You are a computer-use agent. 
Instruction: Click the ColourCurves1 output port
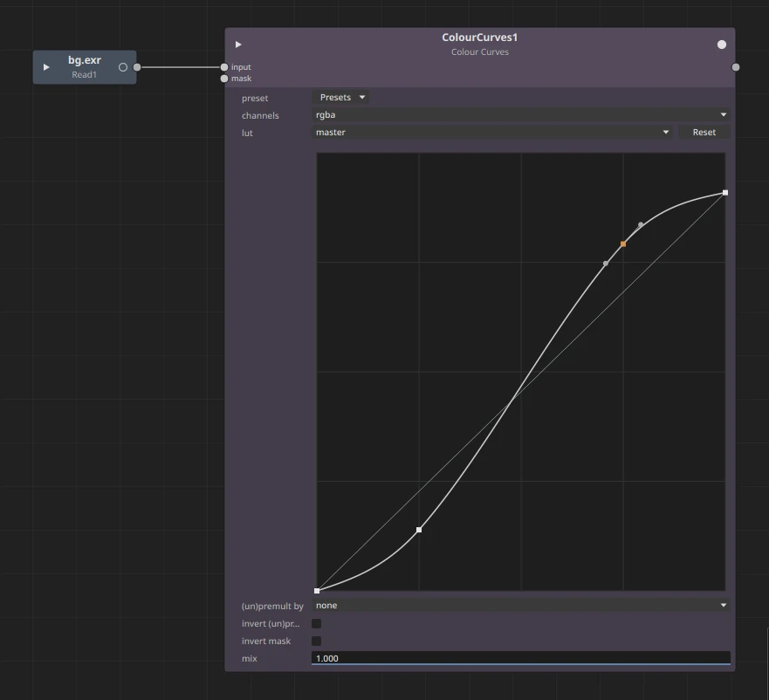pos(735,67)
